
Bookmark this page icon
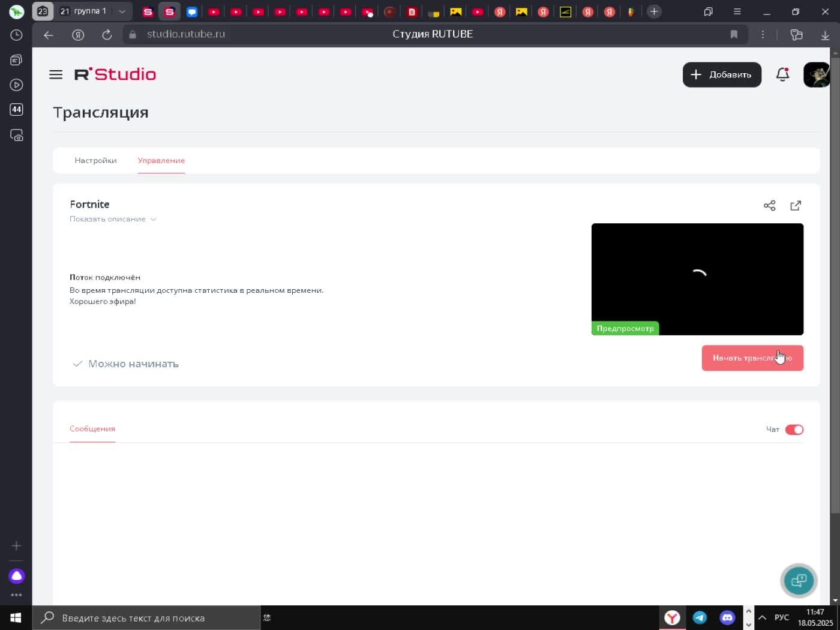tap(733, 34)
